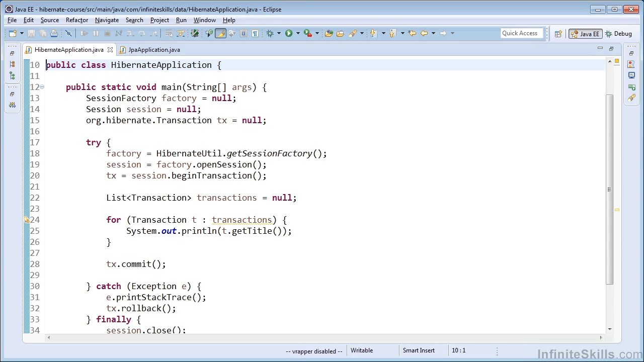Open the Navigate menu
The image size is (644, 362).
(107, 20)
